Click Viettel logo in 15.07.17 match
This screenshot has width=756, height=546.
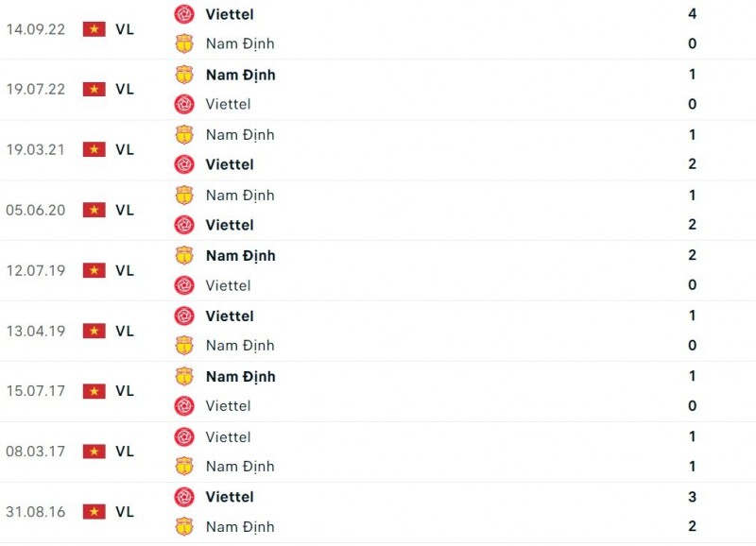[184, 406]
